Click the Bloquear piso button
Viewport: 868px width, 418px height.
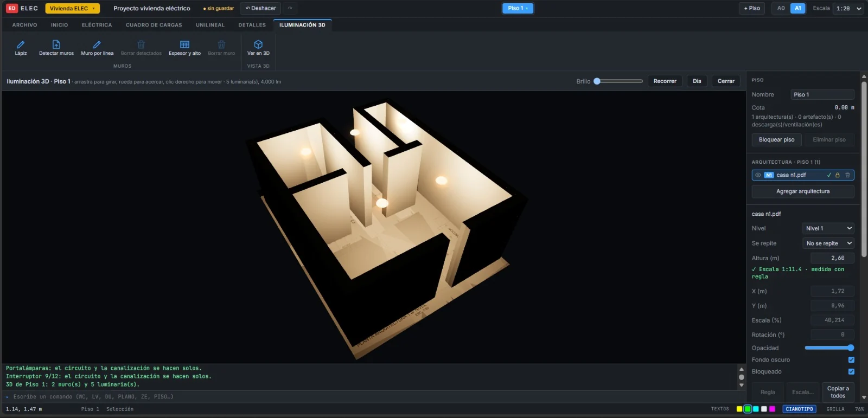(x=776, y=140)
